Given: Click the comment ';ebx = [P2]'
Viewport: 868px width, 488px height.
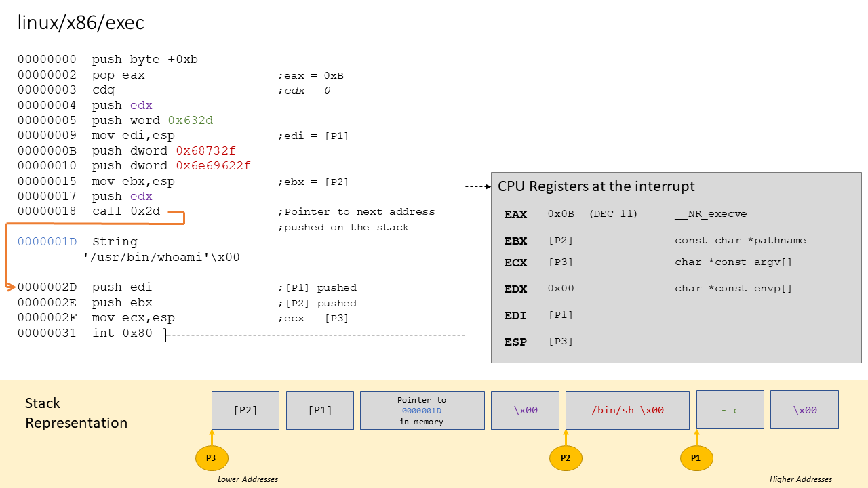Looking at the screenshot, I should (x=313, y=182).
